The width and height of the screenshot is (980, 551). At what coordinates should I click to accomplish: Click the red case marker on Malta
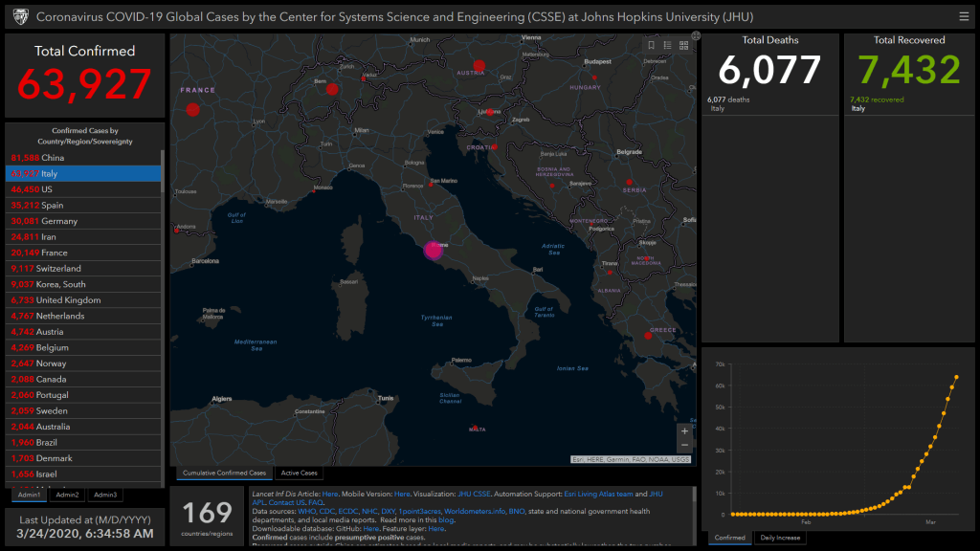[x=475, y=428]
